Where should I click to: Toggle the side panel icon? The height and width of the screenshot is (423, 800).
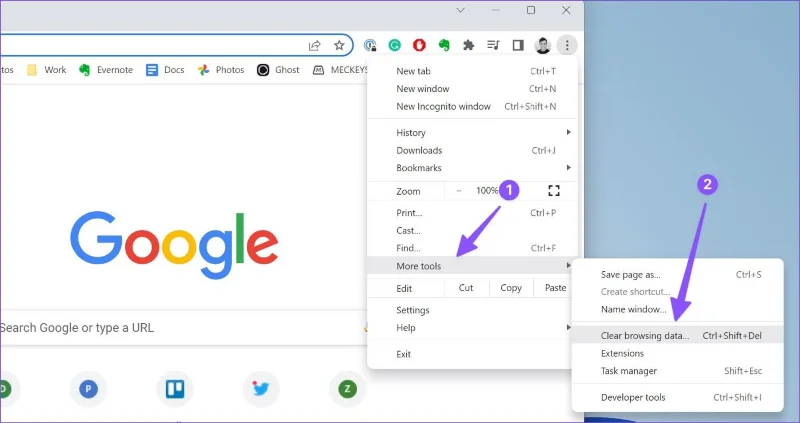(518, 45)
